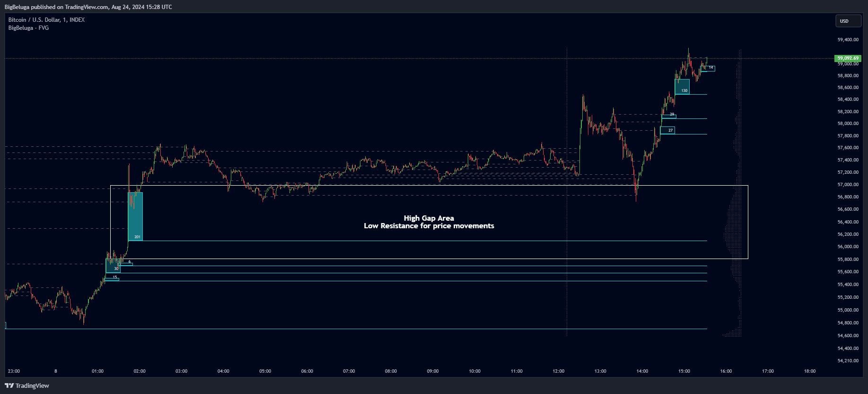This screenshot has width=868, height=394.
Task: Click the 08:00 time axis label
Action: (391, 371)
